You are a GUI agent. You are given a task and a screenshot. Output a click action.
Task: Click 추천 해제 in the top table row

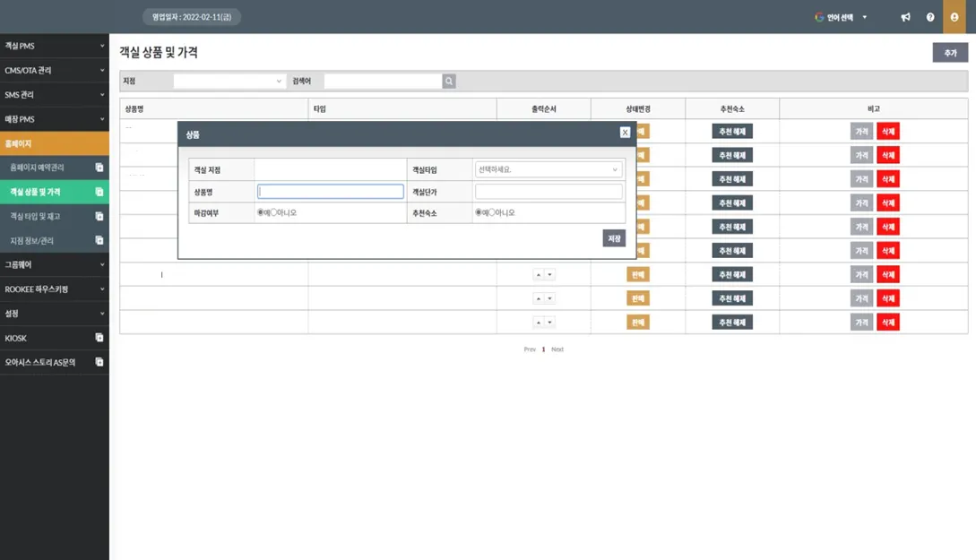point(732,132)
